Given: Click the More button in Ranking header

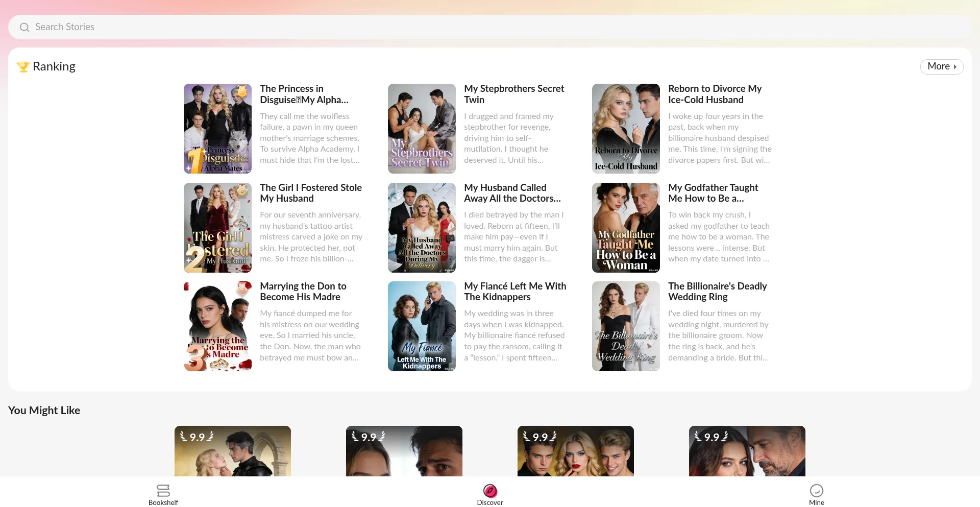Looking at the screenshot, I should tap(941, 66).
